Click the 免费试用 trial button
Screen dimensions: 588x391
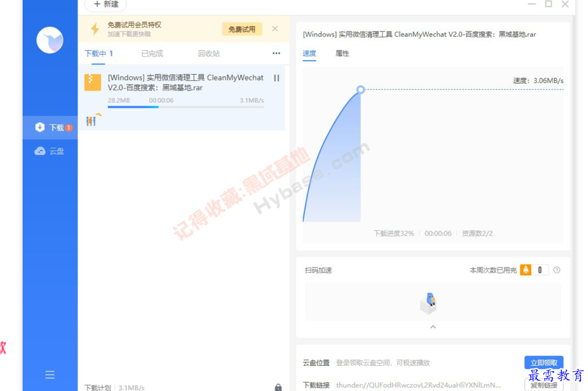coord(242,29)
